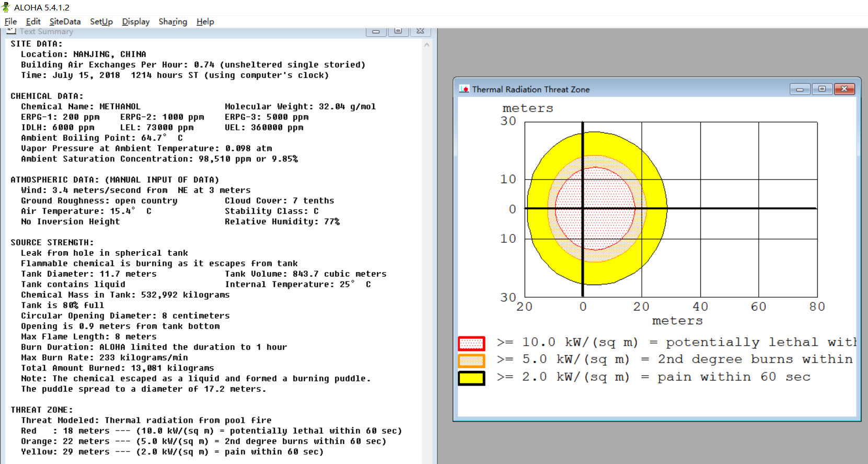Maximize the Thermal Radiation Threat Zone window

point(822,89)
